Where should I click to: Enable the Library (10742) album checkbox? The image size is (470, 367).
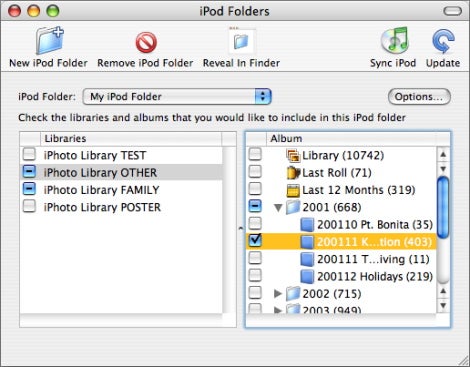[255, 154]
